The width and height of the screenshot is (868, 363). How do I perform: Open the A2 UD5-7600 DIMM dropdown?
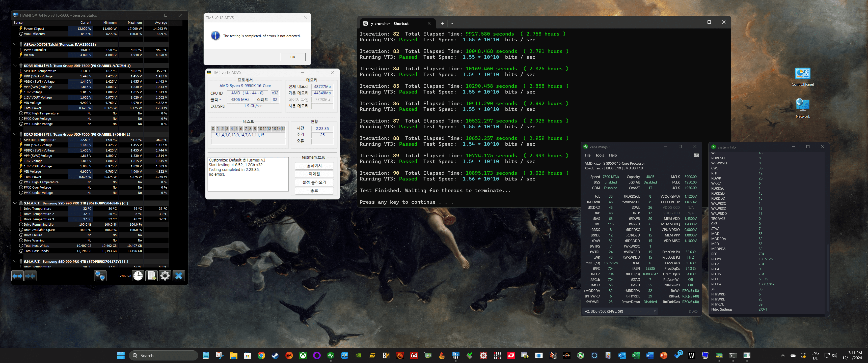pyautogui.click(x=654, y=311)
